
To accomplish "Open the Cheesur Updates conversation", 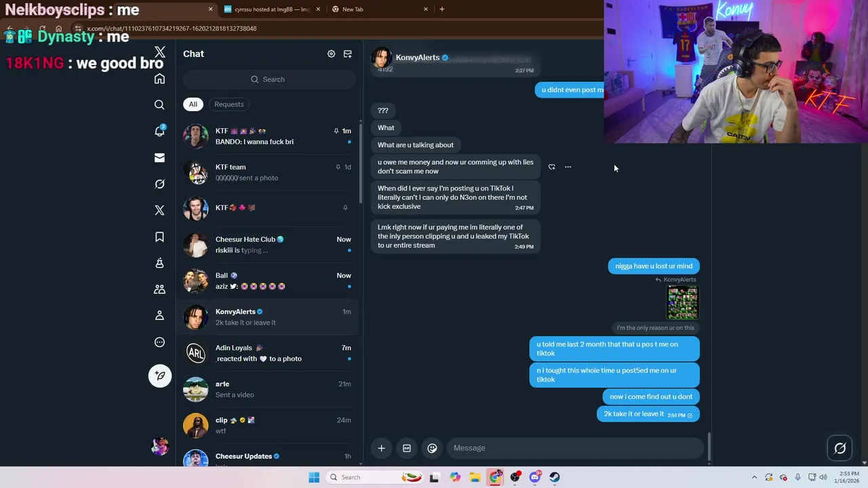I will point(268,457).
